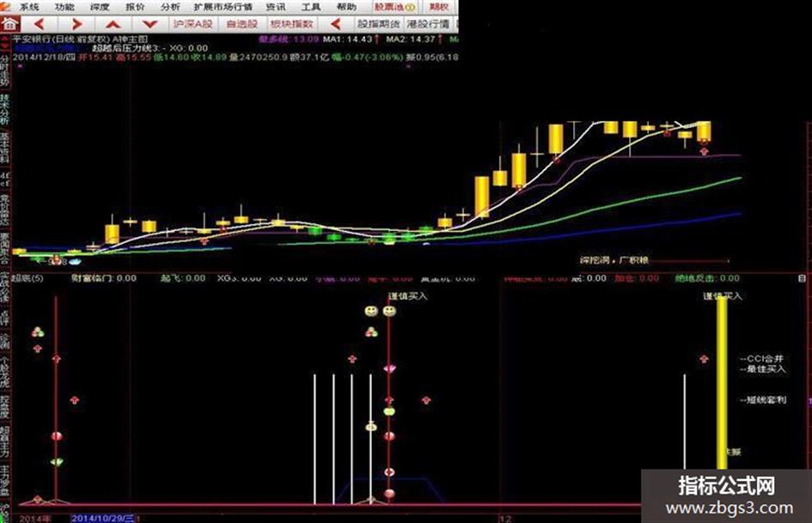Click the 超底(5) sub-indicator name

(28, 278)
